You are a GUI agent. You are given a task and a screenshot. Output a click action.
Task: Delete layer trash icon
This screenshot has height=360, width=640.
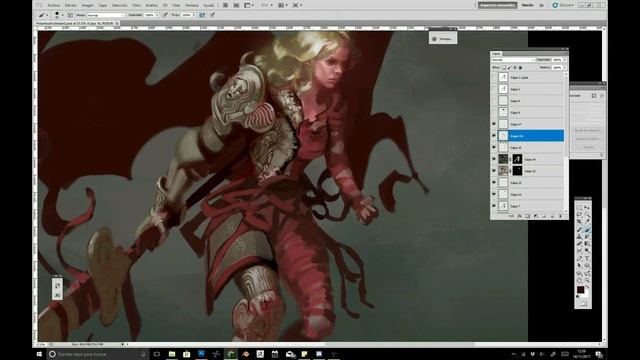(x=560, y=216)
